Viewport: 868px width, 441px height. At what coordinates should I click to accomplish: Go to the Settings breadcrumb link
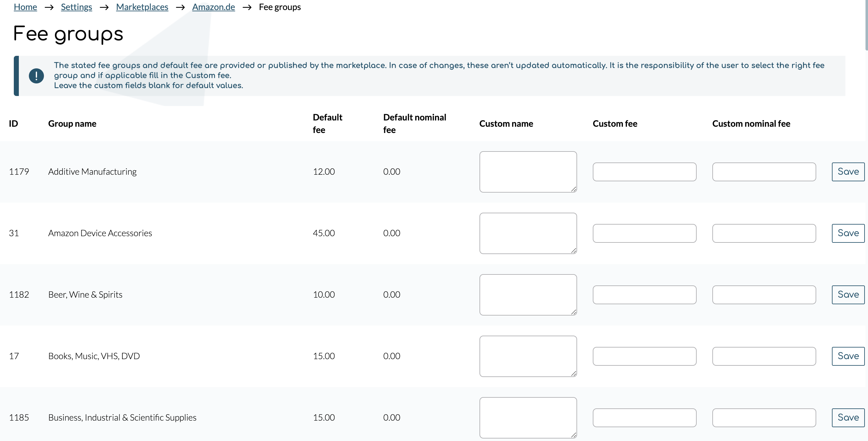pyautogui.click(x=77, y=7)
